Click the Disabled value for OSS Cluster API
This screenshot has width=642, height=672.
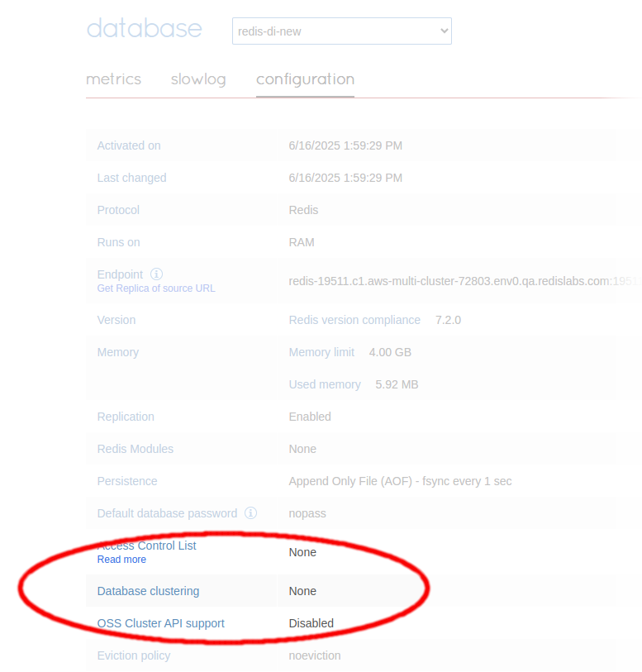click(x=311, y=623)
